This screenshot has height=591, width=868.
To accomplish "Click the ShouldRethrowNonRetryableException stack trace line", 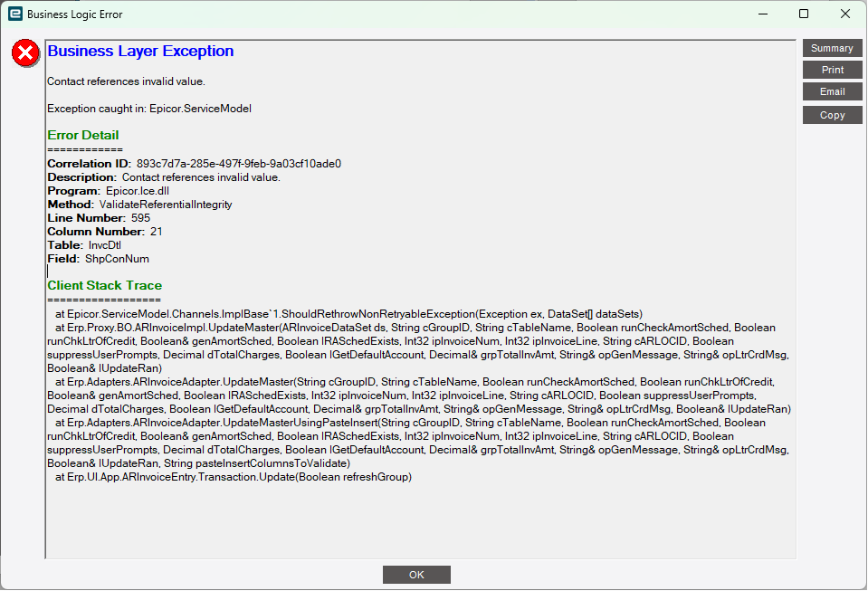I will click(348, 314).
